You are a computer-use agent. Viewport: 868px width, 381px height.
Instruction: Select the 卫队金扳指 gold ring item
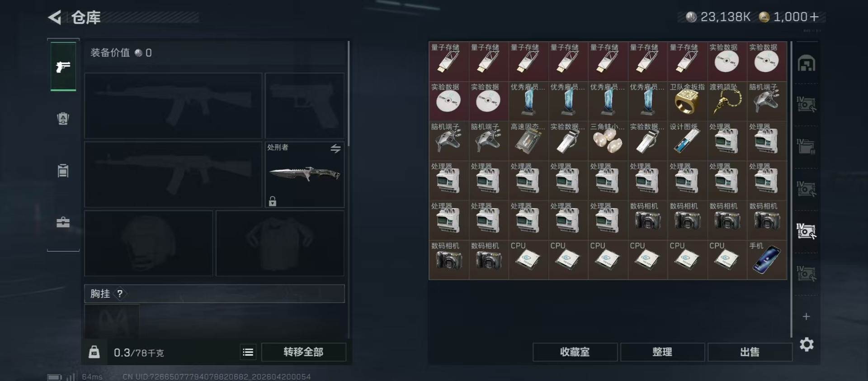click(x=687, y=100)
